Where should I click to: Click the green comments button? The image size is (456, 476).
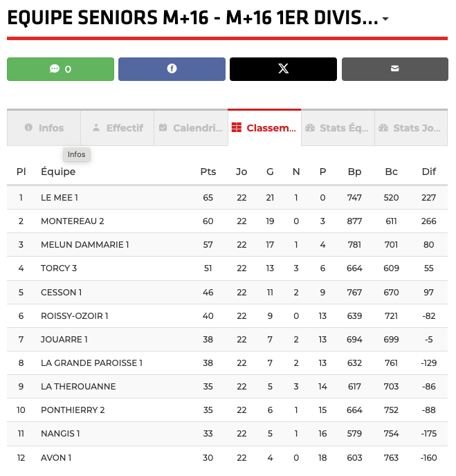click(x=60, y=69)
